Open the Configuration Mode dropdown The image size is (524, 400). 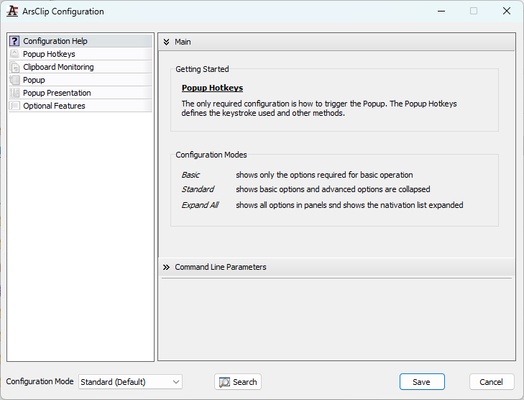pos(130,382)
